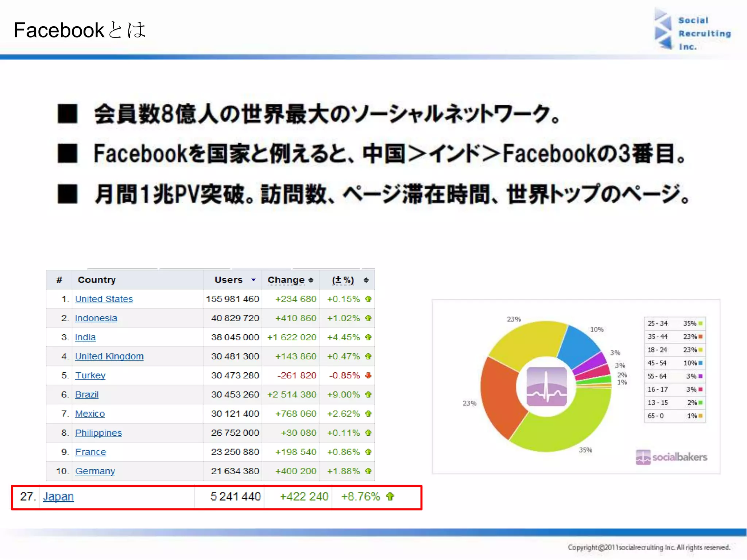Select the 65 - 0 legend color swatch
The image size is (747, 560).
click(701, 416)
